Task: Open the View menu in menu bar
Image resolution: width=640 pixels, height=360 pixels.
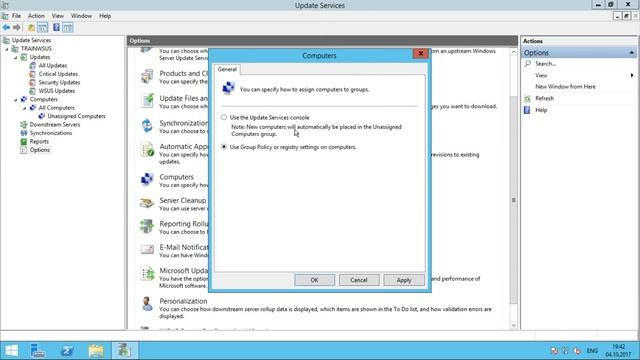Action: [58, 16]
